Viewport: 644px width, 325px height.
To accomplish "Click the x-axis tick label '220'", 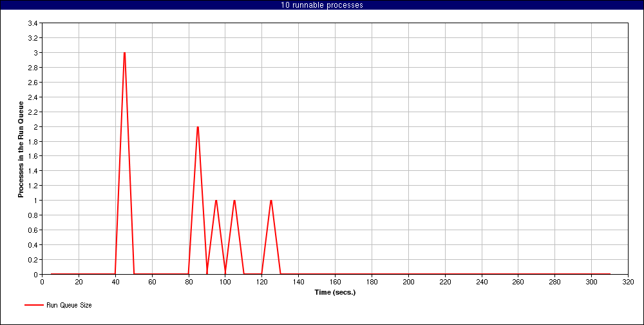I will tap(445, 282).
